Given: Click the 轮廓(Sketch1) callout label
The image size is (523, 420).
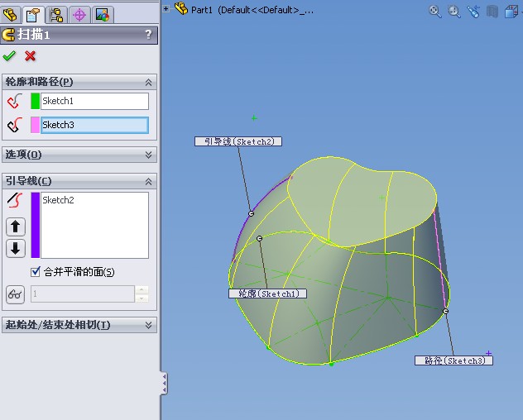Looking at the screenshot, I should coord(267,294).
